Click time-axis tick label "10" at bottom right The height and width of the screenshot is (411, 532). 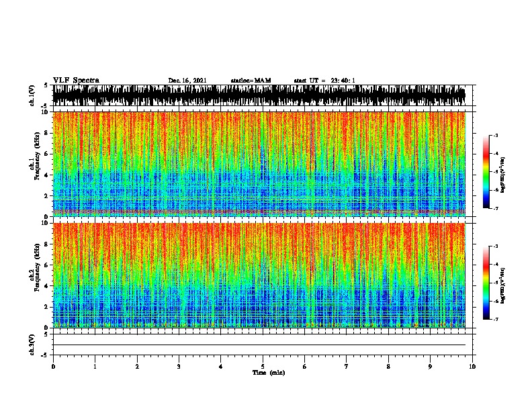[x=472, y=367]
